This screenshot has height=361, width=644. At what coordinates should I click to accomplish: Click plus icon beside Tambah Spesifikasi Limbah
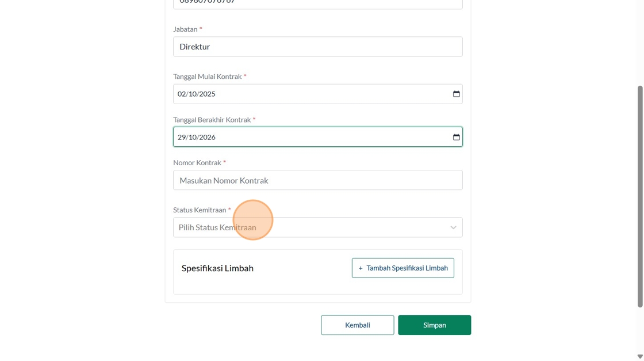click(361, 268)
